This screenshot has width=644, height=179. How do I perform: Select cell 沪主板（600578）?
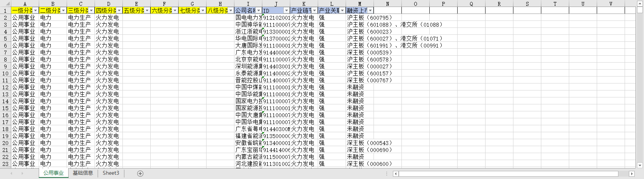coord(360,59)
